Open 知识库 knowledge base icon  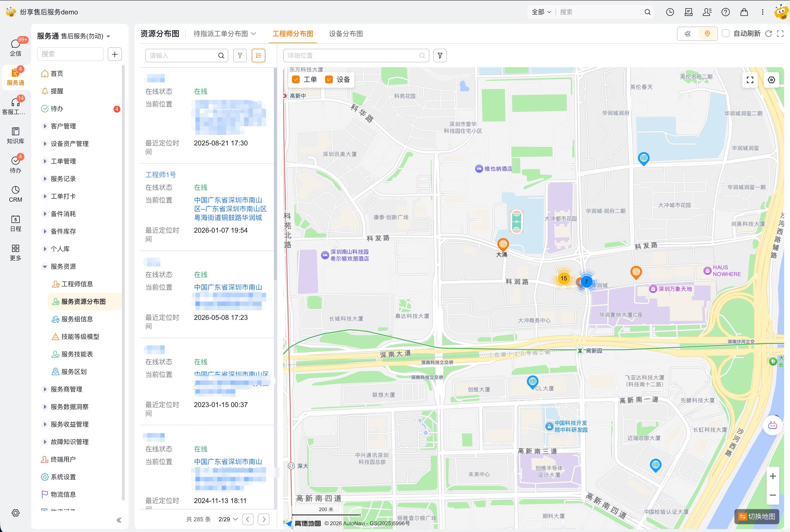(x=16, y=135)
